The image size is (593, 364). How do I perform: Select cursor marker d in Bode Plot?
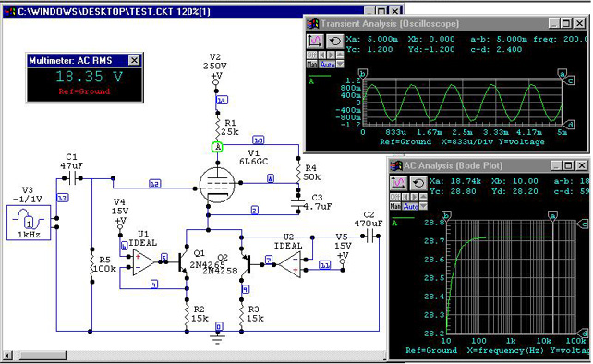pos(584,334)
